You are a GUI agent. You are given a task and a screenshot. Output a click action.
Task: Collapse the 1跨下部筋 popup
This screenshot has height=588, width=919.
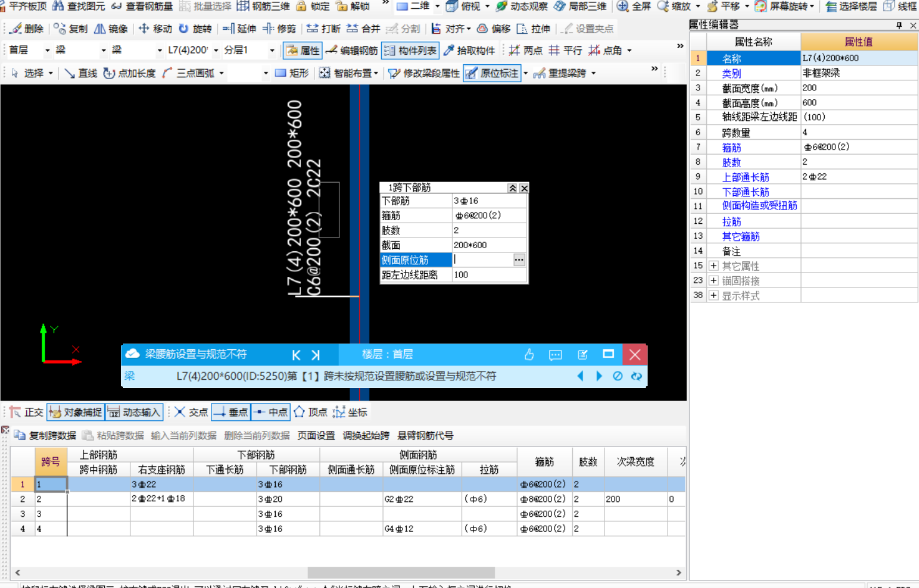coord(512,188)
